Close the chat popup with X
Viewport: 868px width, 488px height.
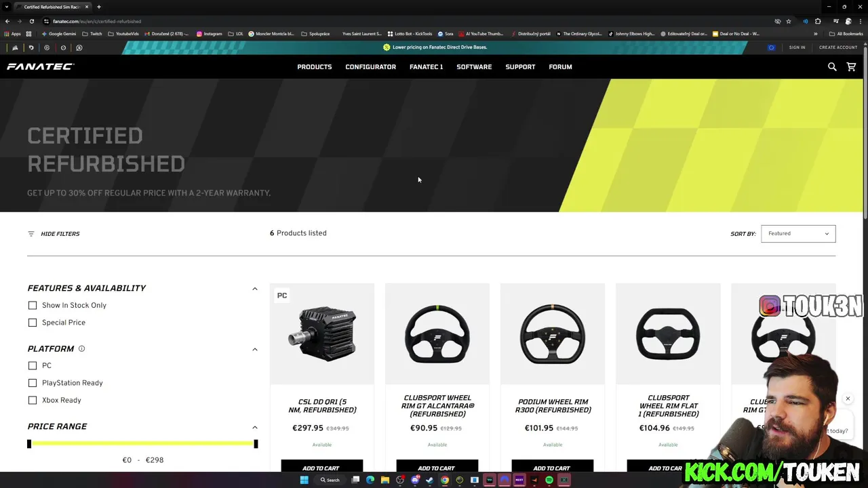click(x=848, y=399)
